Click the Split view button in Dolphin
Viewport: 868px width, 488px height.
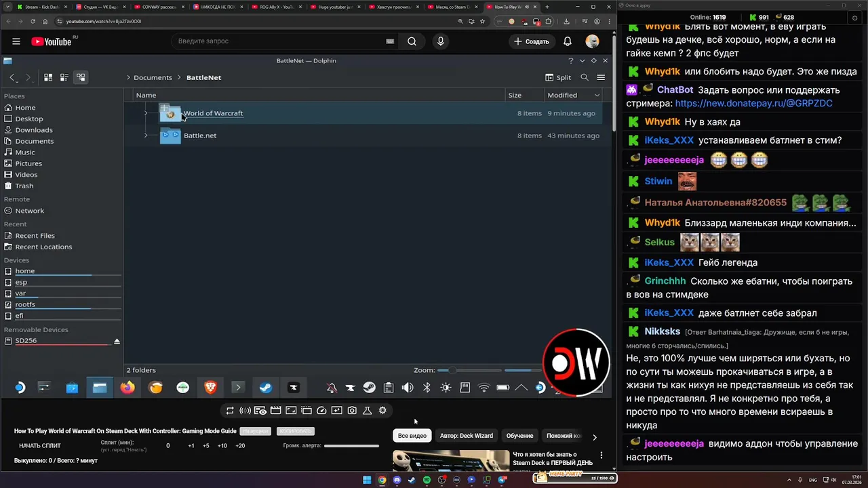(x=558, y=77)
